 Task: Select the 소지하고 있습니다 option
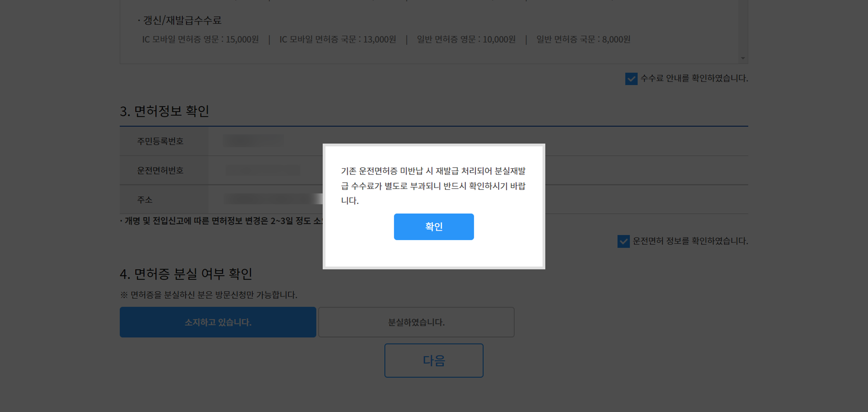tap(218, 322)
